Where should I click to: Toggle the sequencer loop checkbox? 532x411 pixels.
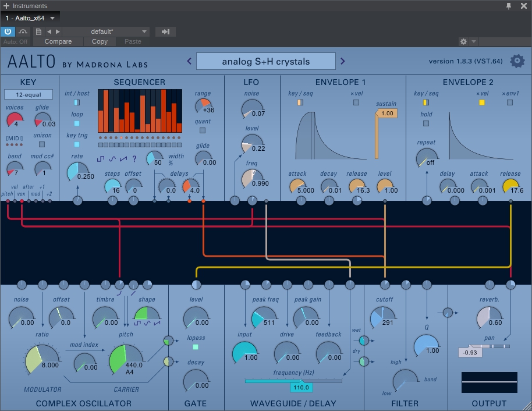(77, 123)
